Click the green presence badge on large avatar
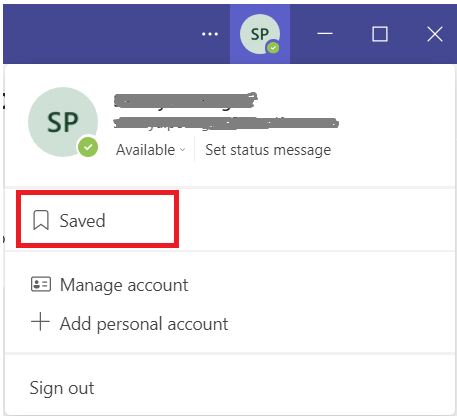 point(88,147)
